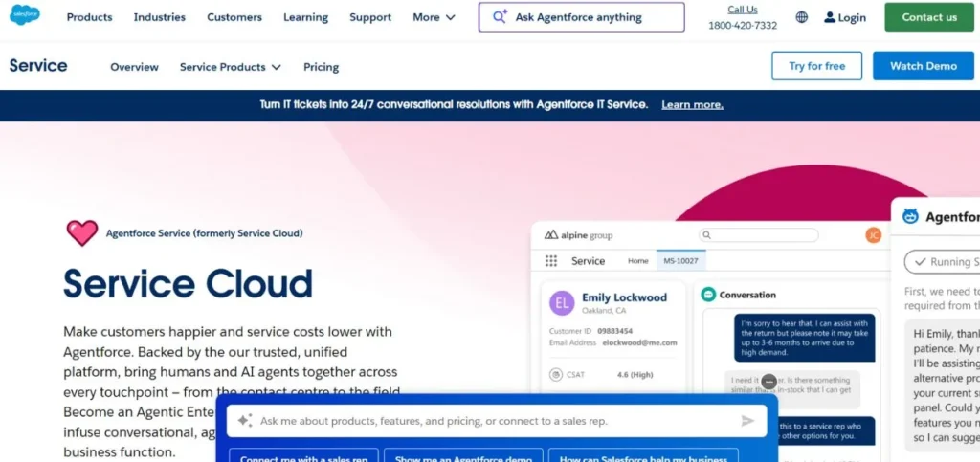This screenshot has height=462, width=980.
Task: Focus the chat prompt about products field
Action: coord(497,421)
